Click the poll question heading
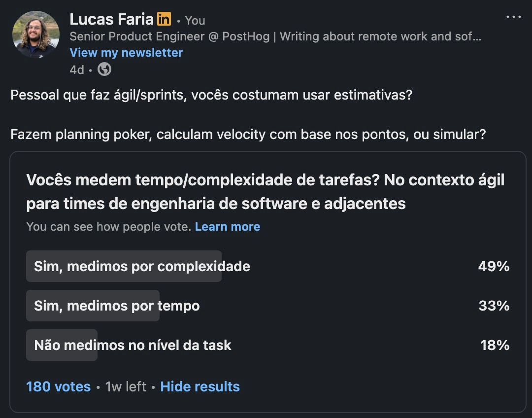This screenshot has width=532, height=418. pyautogui.click(x=266, y=191)
